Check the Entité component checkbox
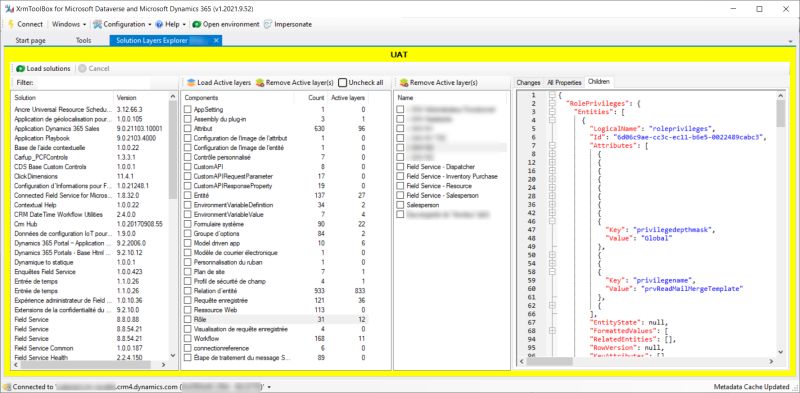This screenshot has height=393, width=800. [x=188, y=195]
